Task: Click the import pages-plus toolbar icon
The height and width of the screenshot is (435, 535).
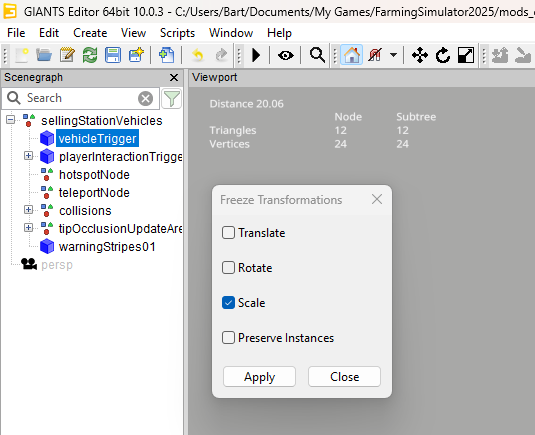Action: tap(167, 55)
